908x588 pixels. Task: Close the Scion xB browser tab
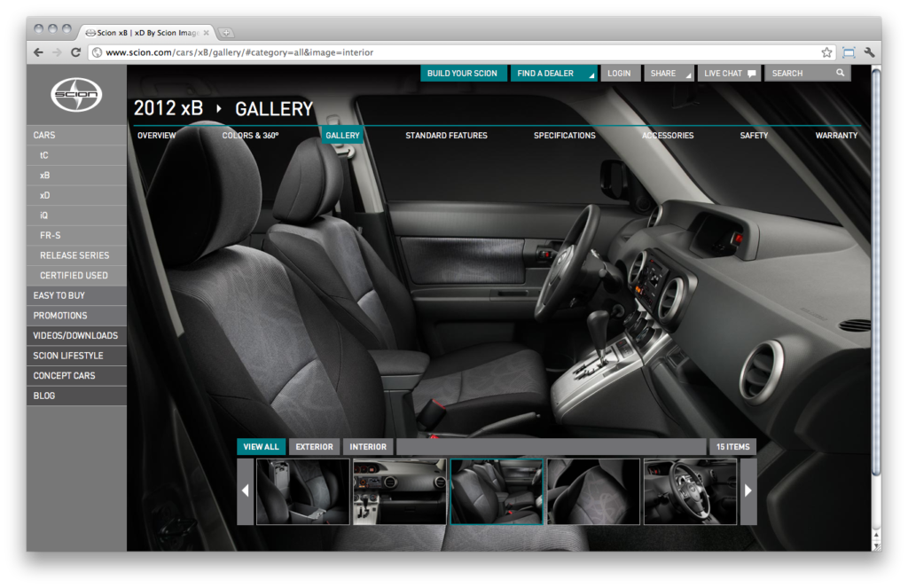coord(206,33)
